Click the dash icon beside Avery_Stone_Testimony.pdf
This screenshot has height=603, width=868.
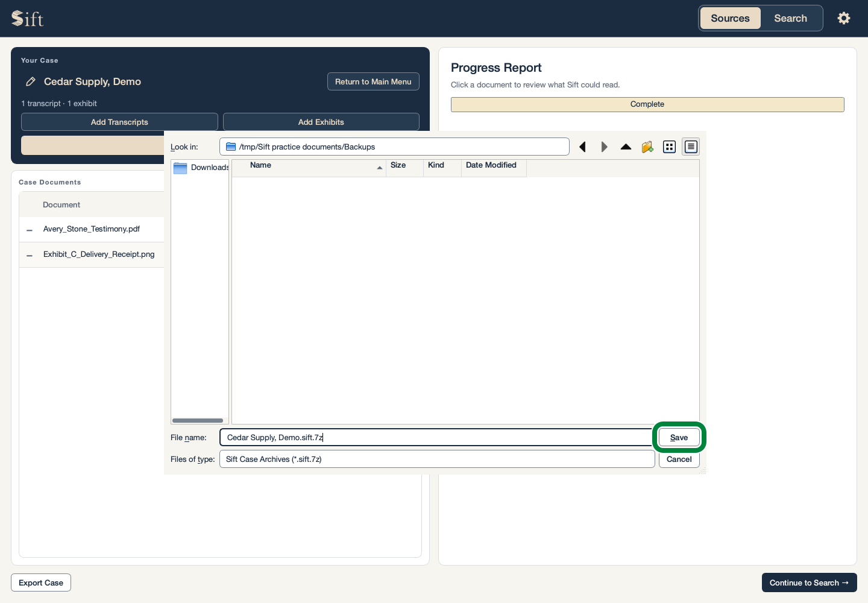click(30, 230)
